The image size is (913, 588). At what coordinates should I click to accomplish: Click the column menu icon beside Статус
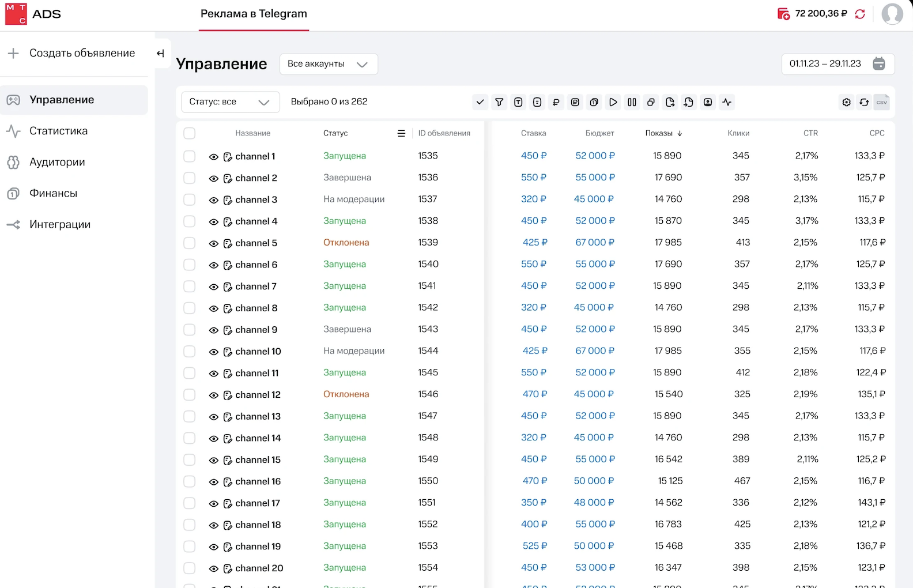[401, 133]
